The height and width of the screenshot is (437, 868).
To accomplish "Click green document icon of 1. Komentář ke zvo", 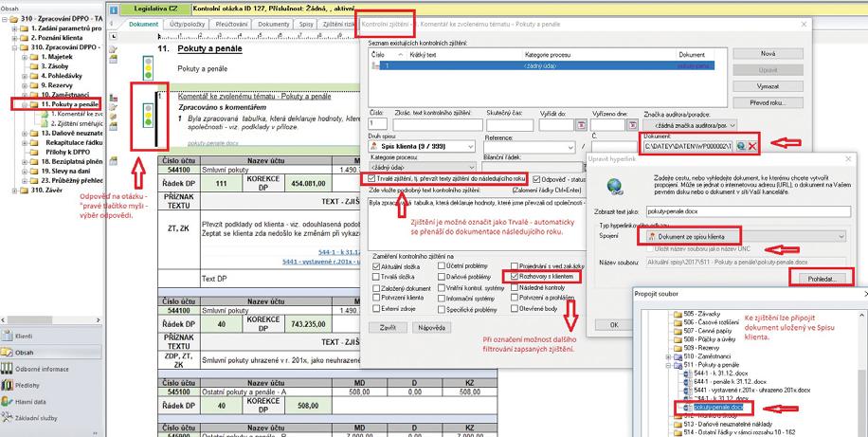I will coord(45,114).
